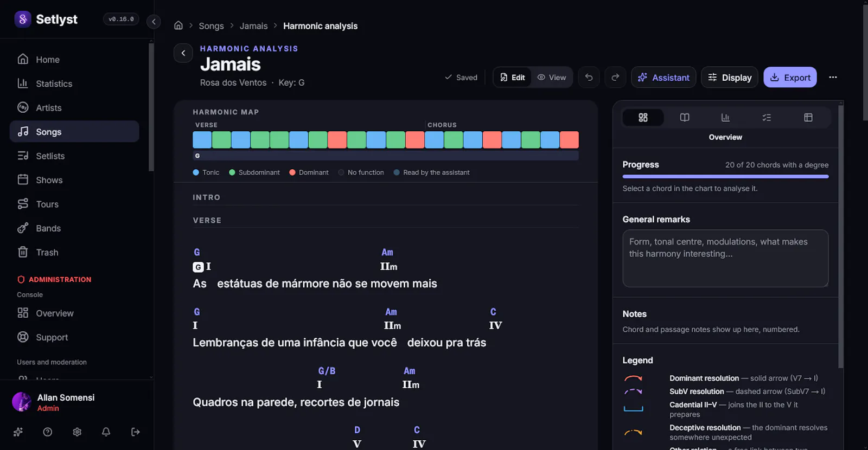Open Display settings
The image size is (868, 450).
pos(730,78)
